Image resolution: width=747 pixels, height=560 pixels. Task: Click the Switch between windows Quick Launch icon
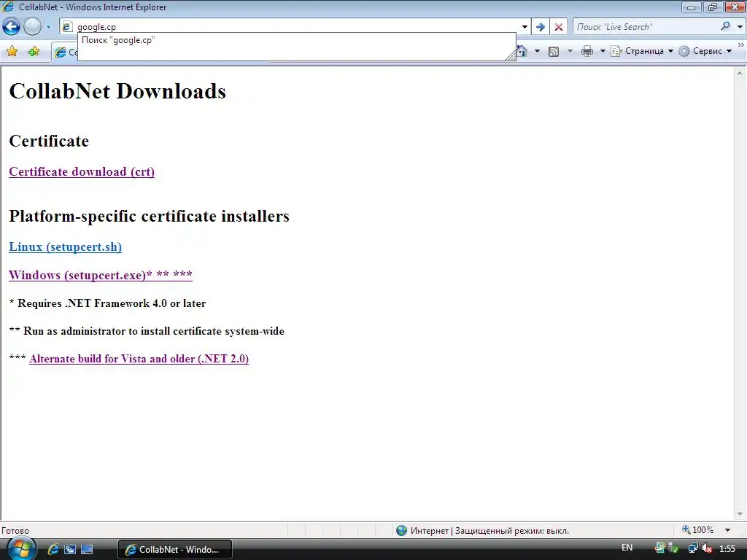(70, 549)
